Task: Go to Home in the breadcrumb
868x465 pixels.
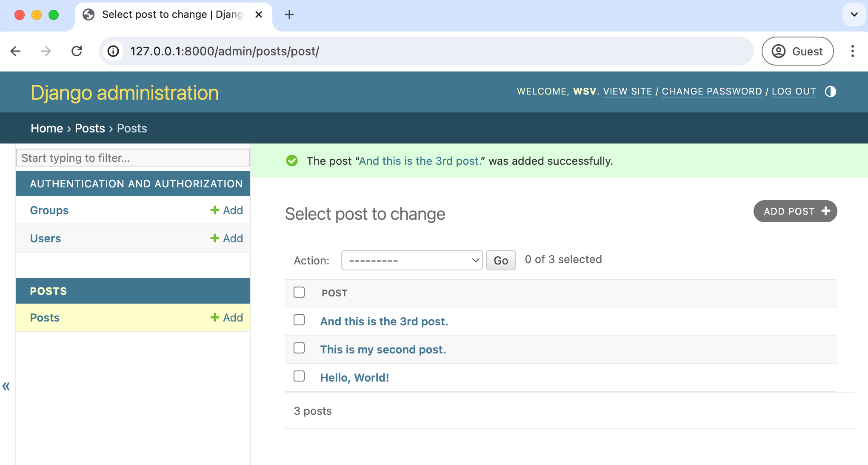Action: [x=47, y=128]
